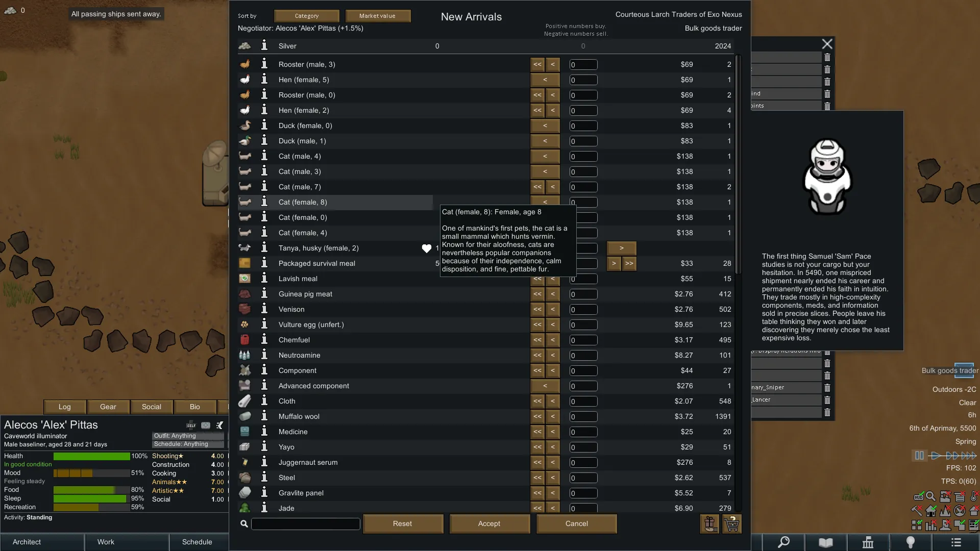Click the self-tend medical icon

191,425
